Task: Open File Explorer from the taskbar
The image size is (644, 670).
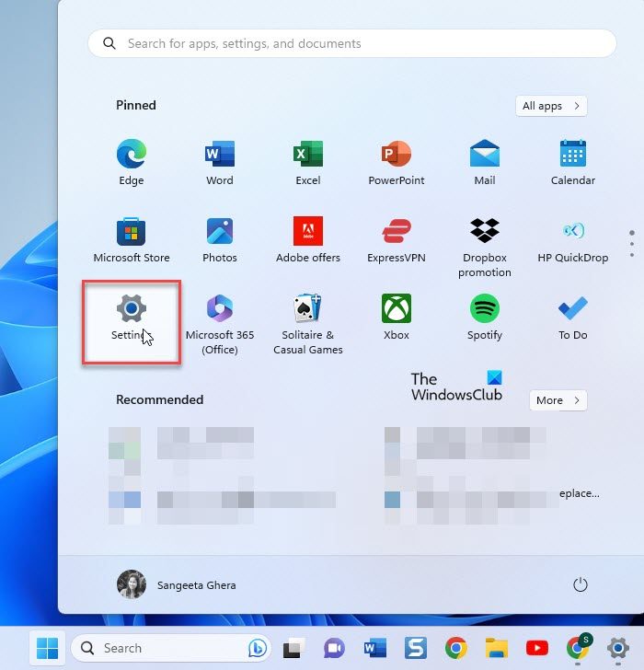Action: 497,648
